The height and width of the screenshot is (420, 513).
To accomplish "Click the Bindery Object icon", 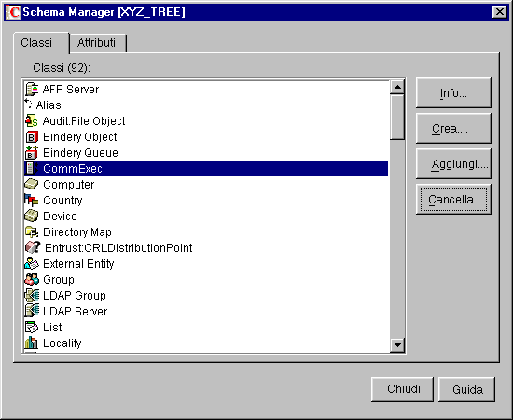I will click(x=32, y=137).
